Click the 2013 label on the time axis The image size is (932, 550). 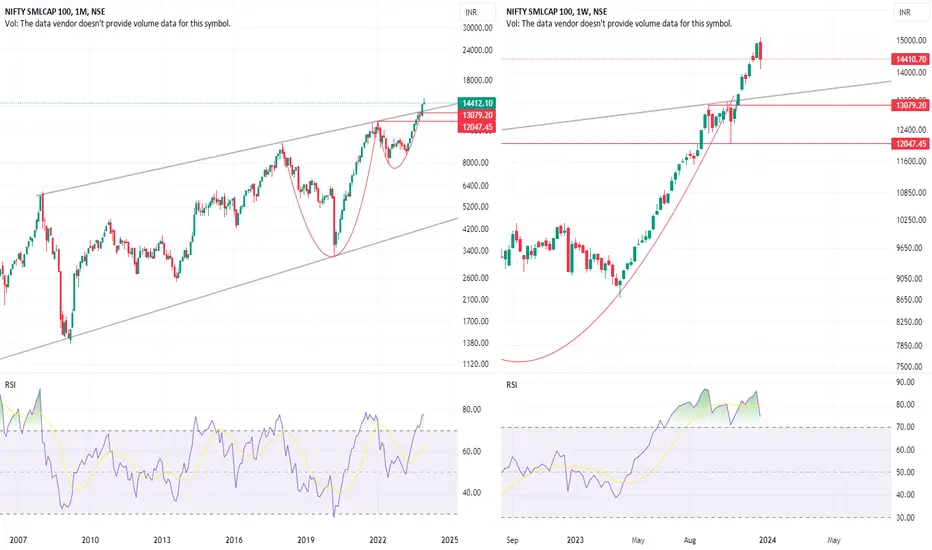click(x=162, y=540)
